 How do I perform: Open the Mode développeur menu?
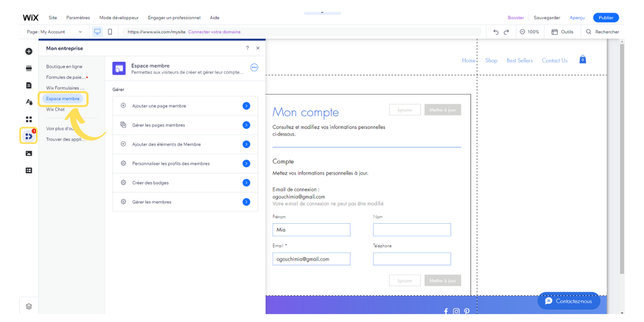[119, 18]
